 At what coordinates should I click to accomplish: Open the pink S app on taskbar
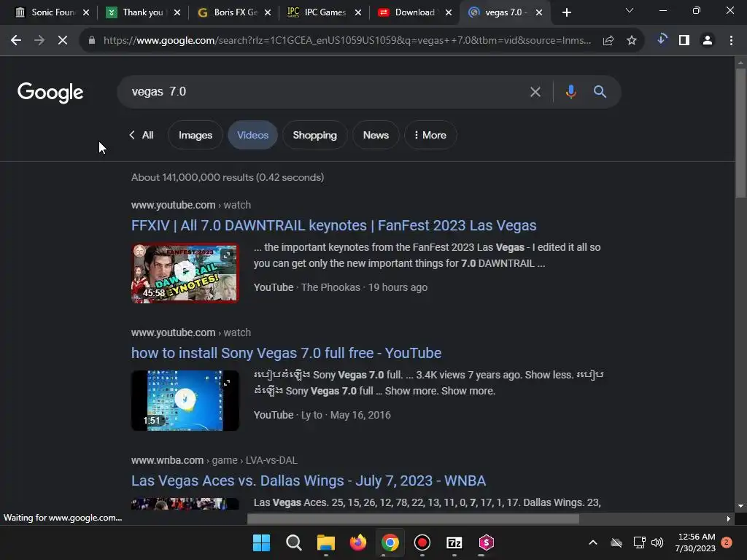pyautogui.click(x=486, y=542)
